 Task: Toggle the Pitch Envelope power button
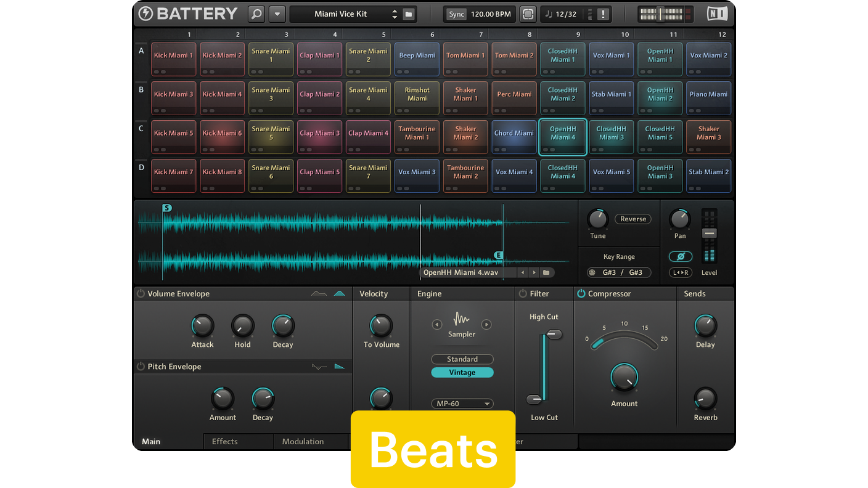pyautogui.click(x=141, y=367)
